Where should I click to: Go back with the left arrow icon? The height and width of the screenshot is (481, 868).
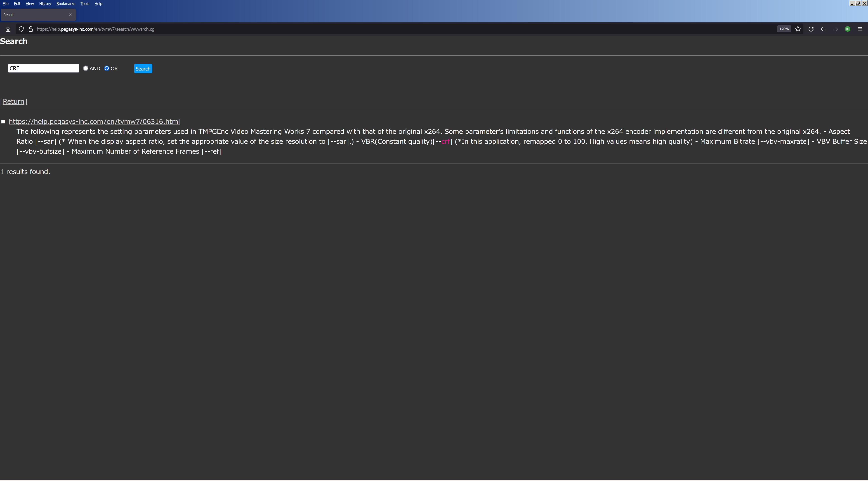click(823, 29)
